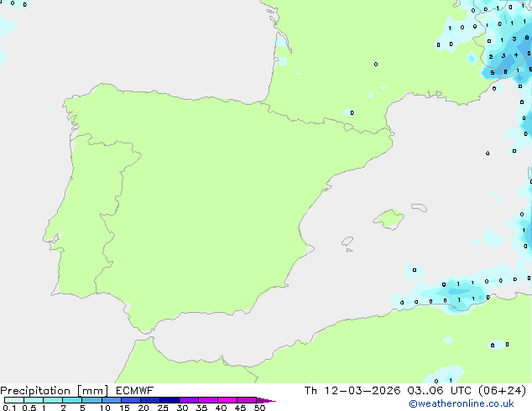
Task: Click the 0.1–0.5 mm legend swatch
Action: [14, 400]
